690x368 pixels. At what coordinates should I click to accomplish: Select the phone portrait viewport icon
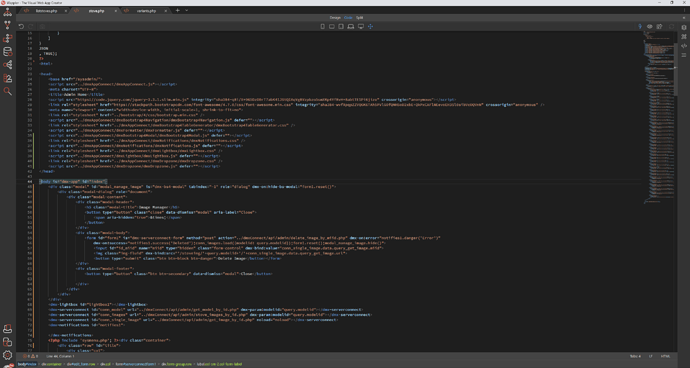(x=322, y=27)
